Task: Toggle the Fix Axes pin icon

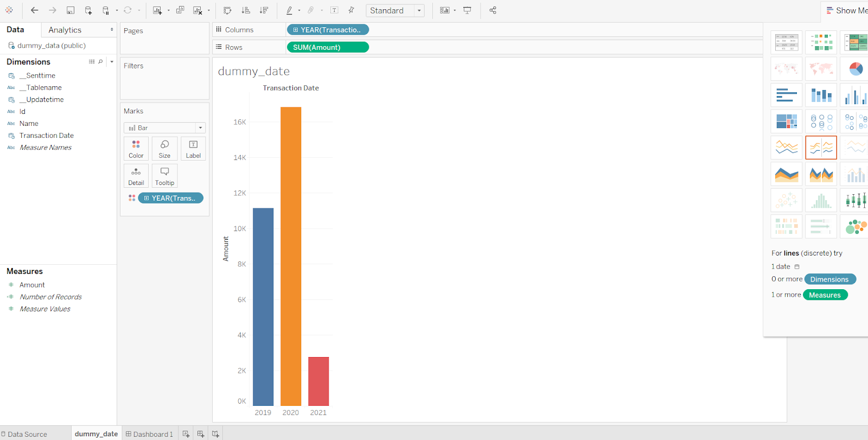Action: (352, 10)
